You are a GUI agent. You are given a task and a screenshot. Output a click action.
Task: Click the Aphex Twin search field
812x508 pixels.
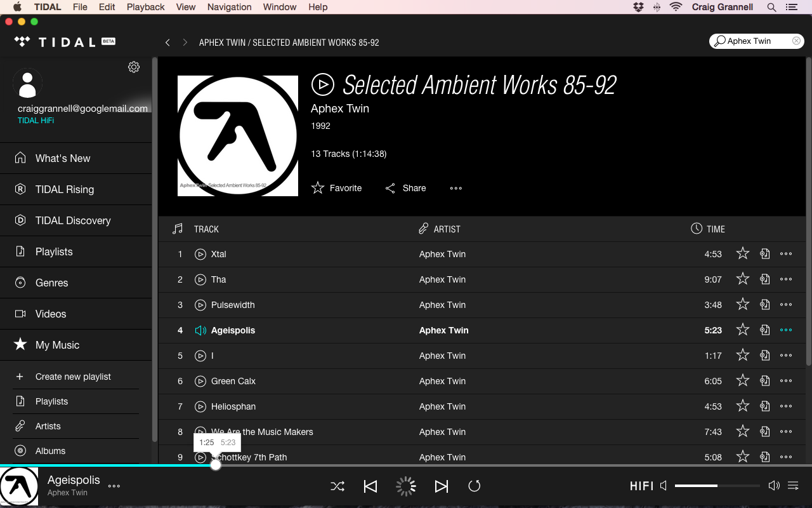coord(756,41)
